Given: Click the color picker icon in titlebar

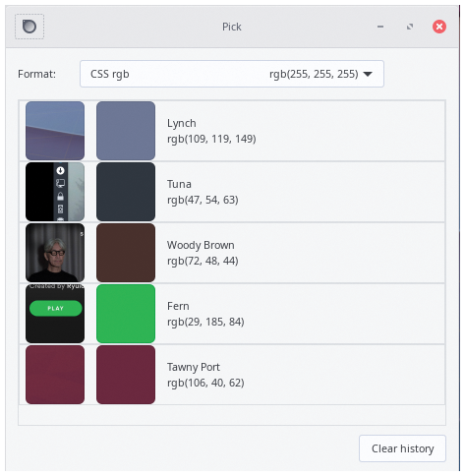Looking at the screenshot, I should point(29,27).
